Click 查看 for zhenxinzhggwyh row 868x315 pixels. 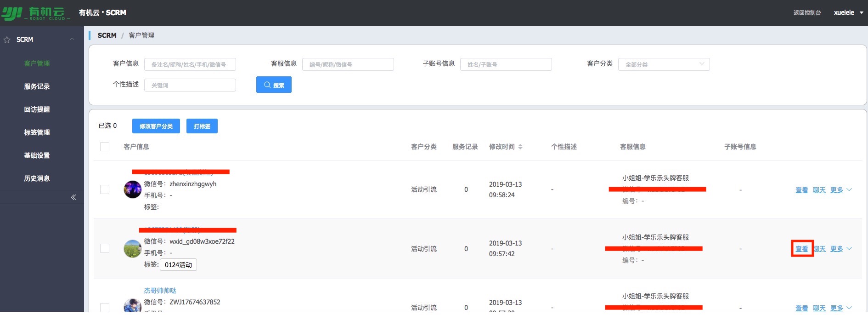[802, 190]
